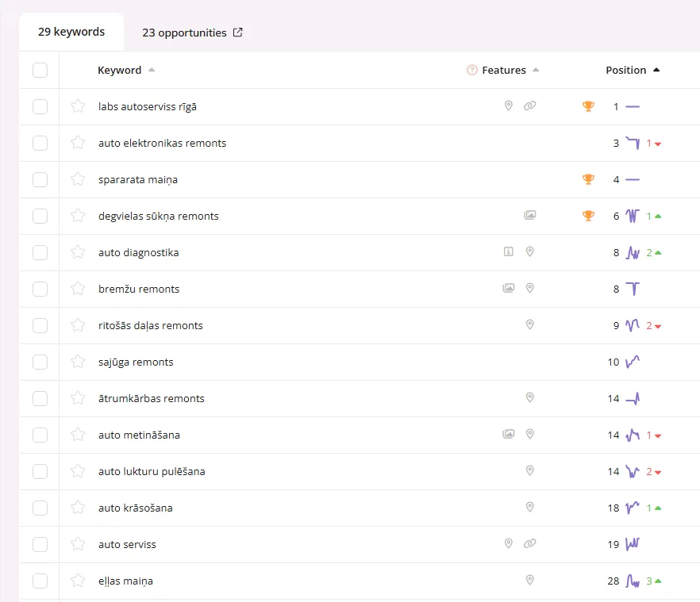Toggle the select-all checkbox in the header

click(40, 70)
